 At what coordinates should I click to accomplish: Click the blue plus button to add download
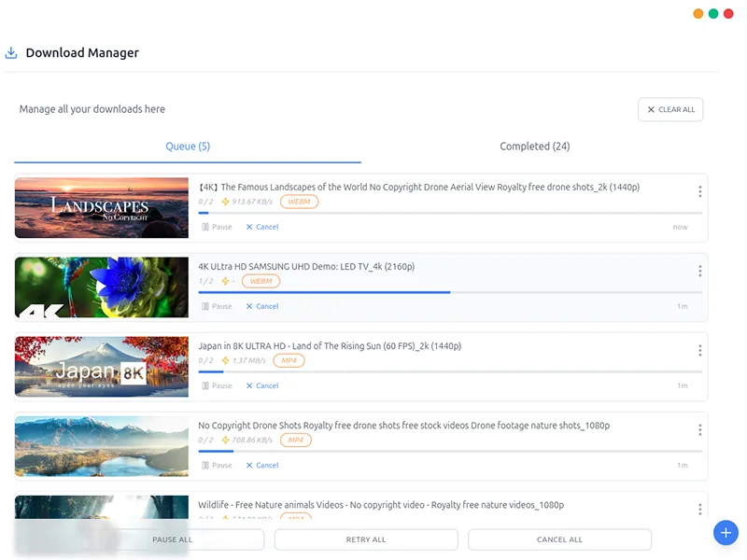[x=726, y=532]
